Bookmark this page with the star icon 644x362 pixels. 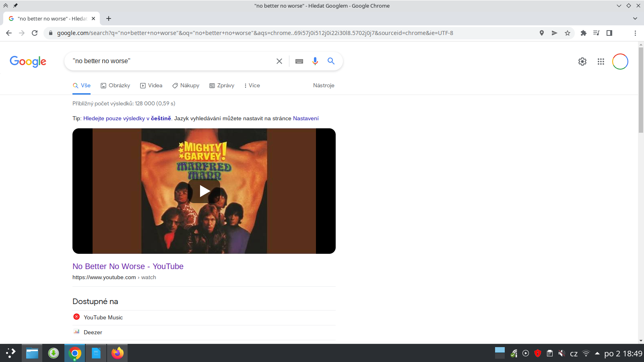[568, 33]
